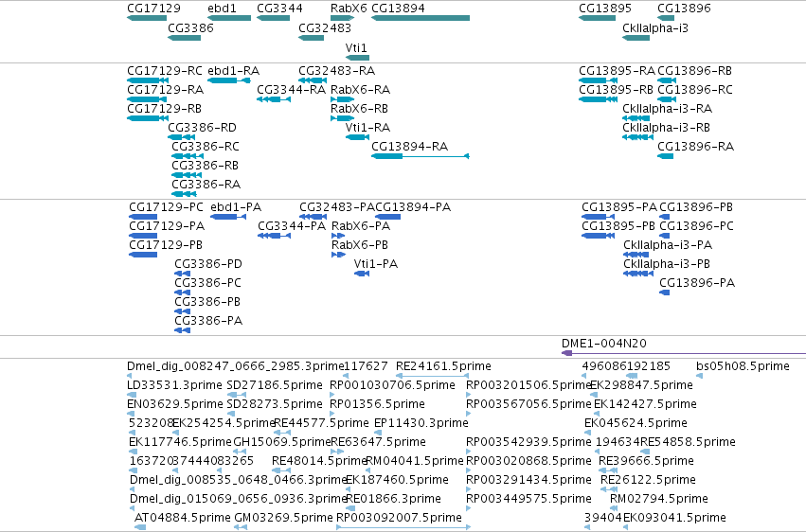The image size is (806, 532).
Task: Select EST EK298847.5prime
Action: [594, 395]
